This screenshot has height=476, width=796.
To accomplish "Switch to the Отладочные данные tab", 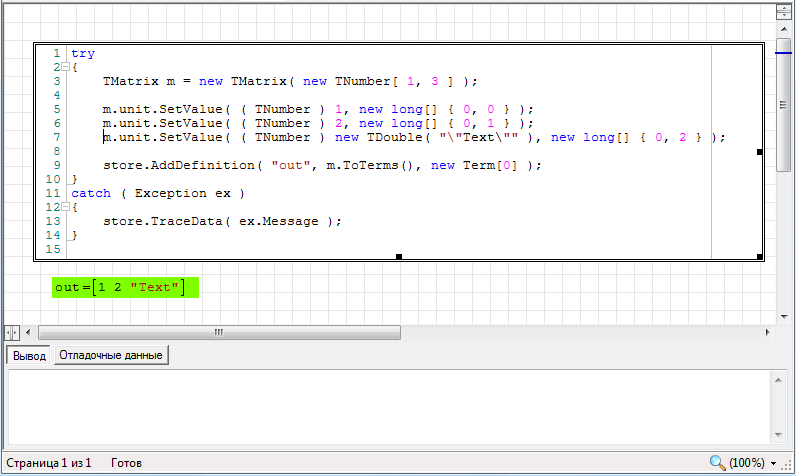I will [110, 355].
